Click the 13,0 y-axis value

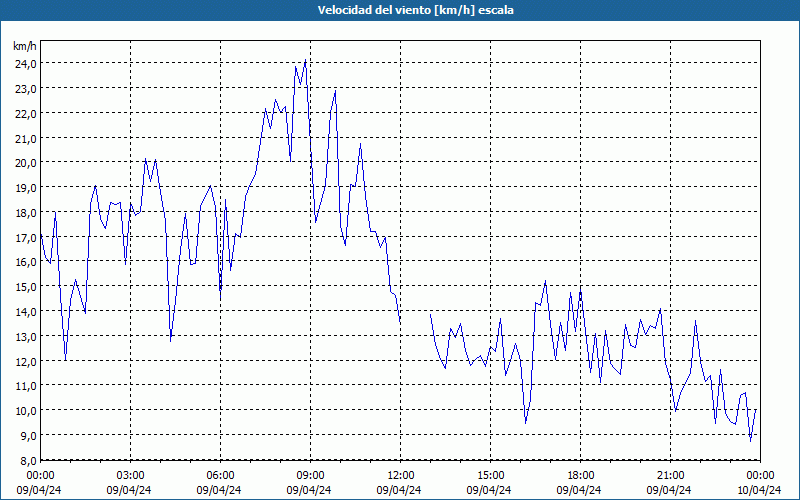[x=26, y=336]
